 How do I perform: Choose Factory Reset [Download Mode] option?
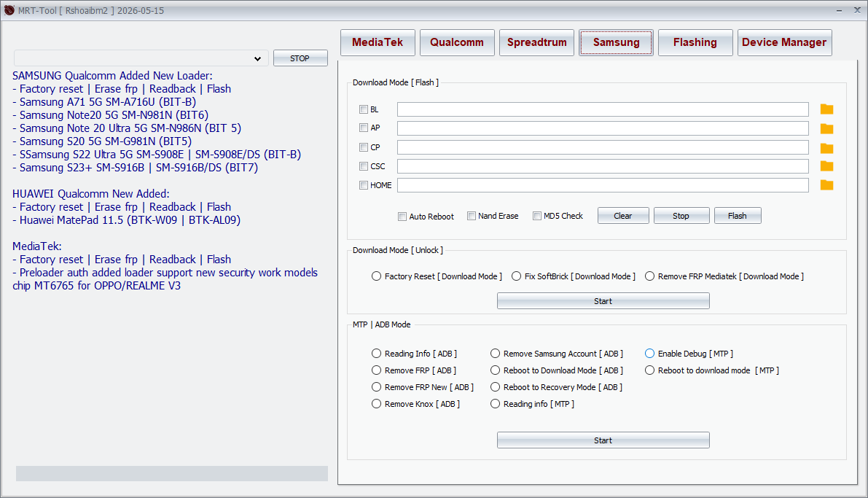(x=377, y=276)
